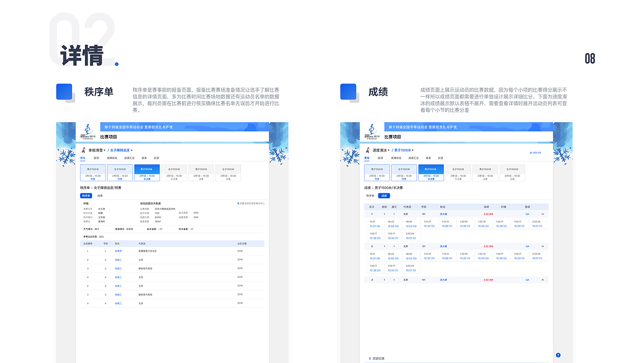Select 女子1500米 决赛 card in left mockup
Viewport: 644px width, 363px height.
pyautogui.click(x=228, y=173)
